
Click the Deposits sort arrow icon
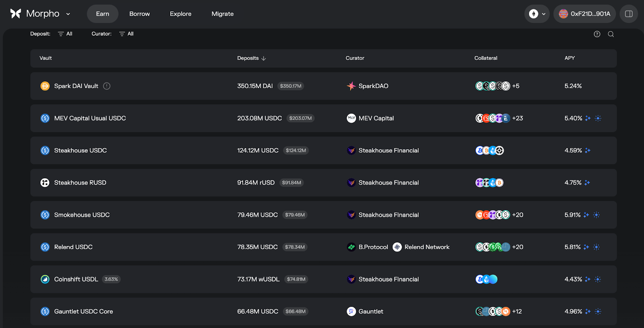point(264,58)
